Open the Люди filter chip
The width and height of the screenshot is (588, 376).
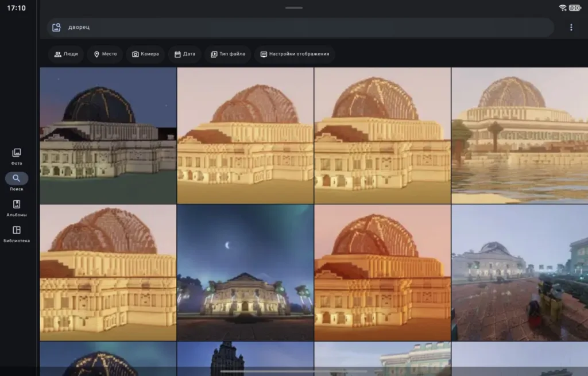click(66, 54)
